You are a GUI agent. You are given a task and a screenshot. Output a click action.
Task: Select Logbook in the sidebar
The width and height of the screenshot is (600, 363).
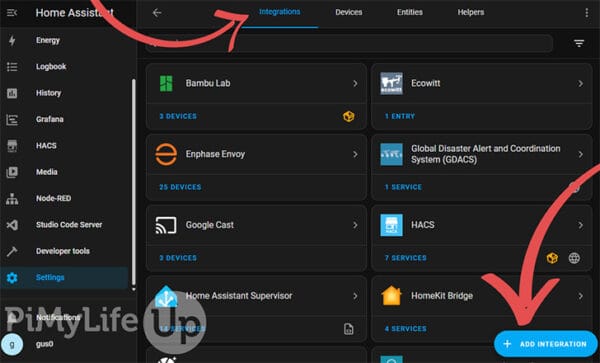pos(64,67)
